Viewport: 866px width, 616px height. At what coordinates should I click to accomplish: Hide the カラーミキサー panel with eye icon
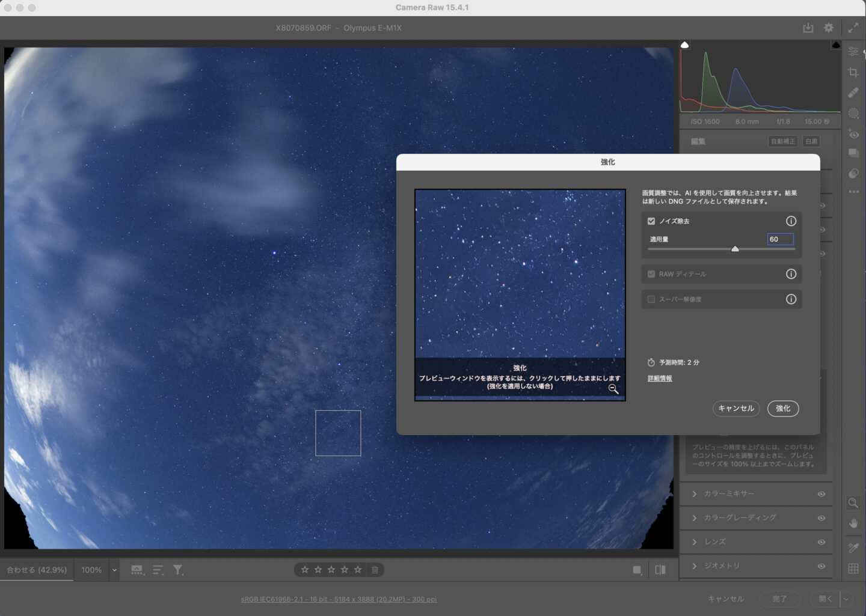(821, 494)
